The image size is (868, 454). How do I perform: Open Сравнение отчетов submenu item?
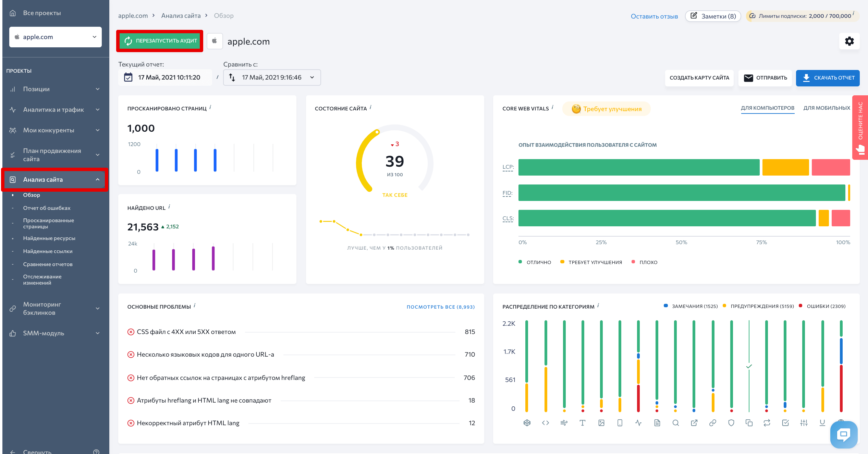coord(48,264)
